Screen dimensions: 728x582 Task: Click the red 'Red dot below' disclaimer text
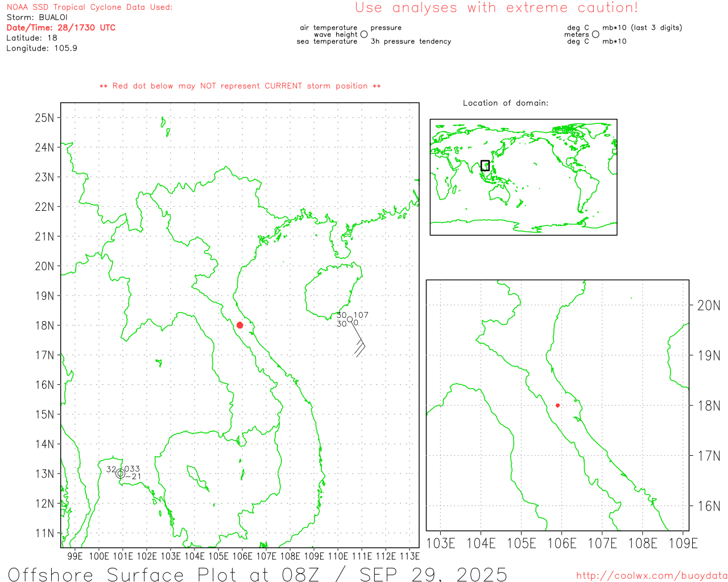(240, 86)
